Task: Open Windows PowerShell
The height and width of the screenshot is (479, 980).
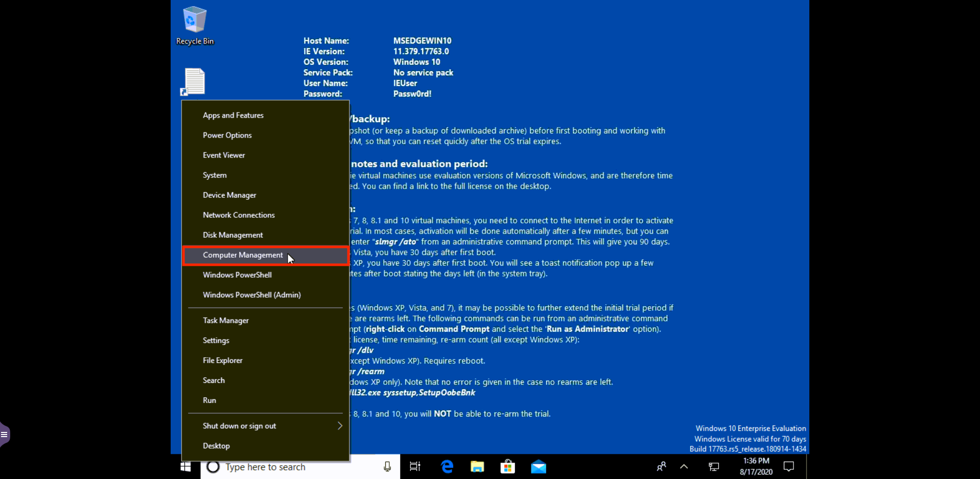Action: pyautogui.click(x=265, y=275)
